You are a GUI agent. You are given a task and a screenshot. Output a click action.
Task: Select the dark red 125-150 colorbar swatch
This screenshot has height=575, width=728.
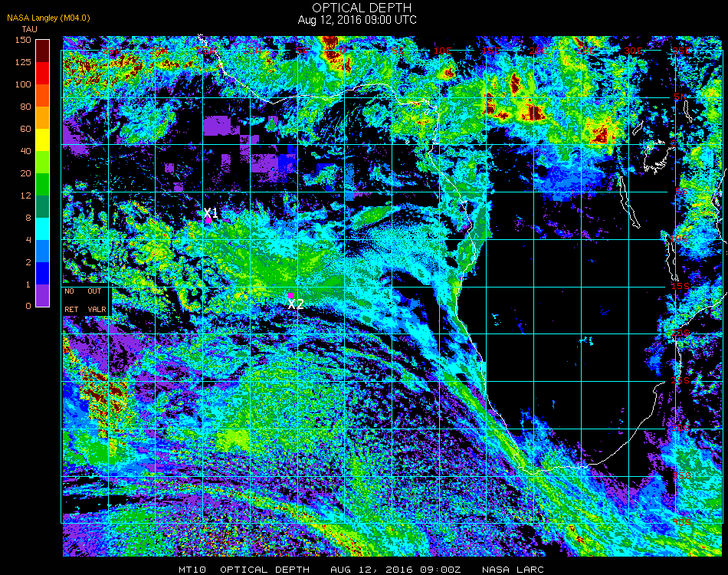(43, 51)
